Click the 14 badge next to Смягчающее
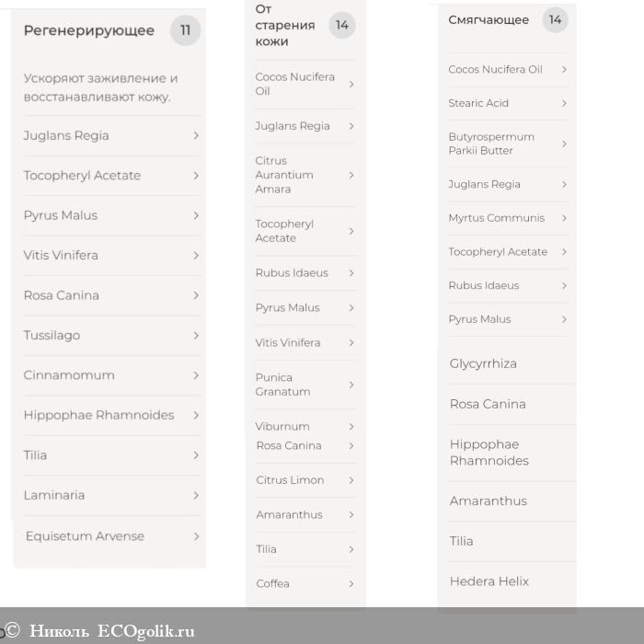 tap(555, 19)
